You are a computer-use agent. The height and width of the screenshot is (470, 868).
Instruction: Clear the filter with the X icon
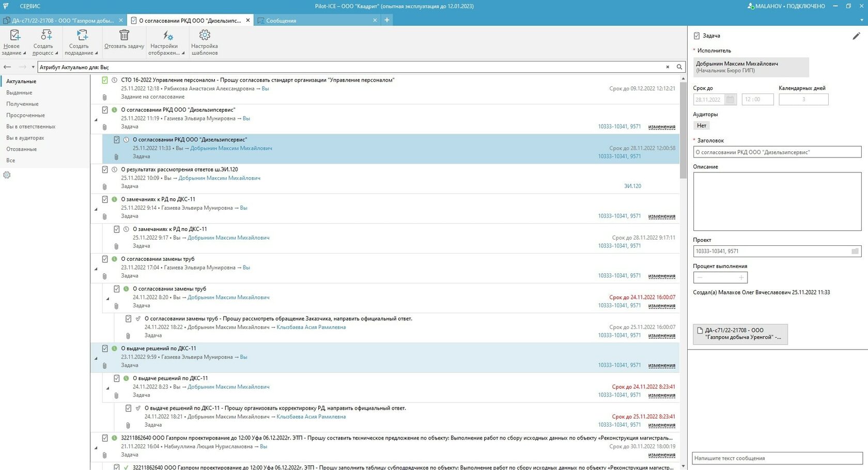[668, 67]
